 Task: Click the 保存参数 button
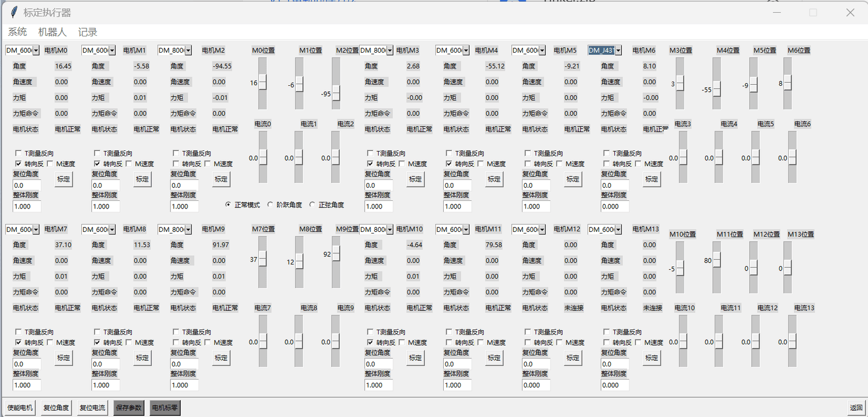point(129,408)
